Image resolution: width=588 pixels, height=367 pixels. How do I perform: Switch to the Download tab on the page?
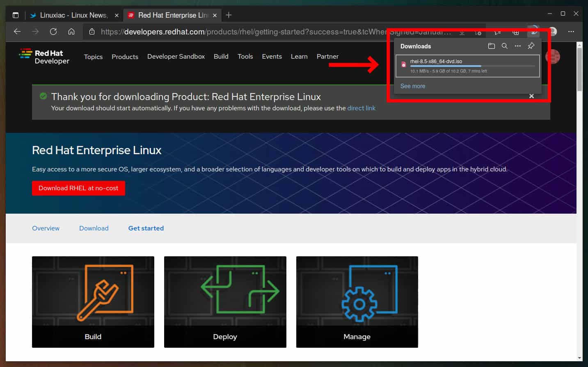tap(94, 228)
